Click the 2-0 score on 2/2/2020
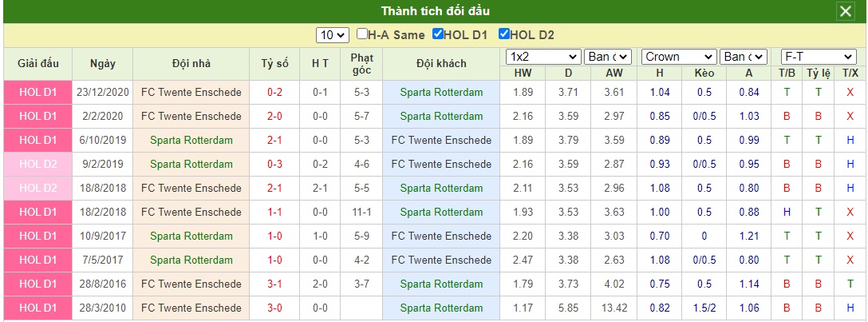The image size is (868, 322). pos(274,117)
